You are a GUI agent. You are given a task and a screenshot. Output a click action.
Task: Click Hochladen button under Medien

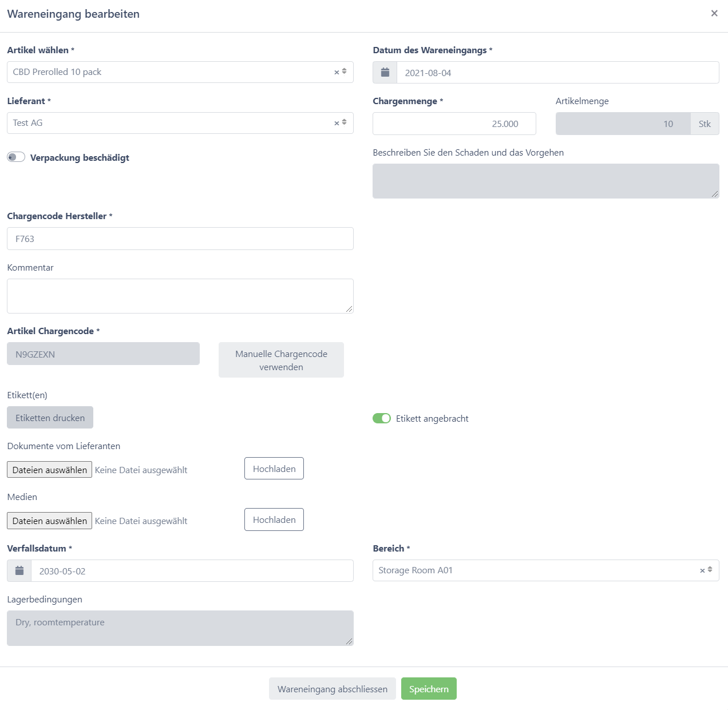[274, 519]
